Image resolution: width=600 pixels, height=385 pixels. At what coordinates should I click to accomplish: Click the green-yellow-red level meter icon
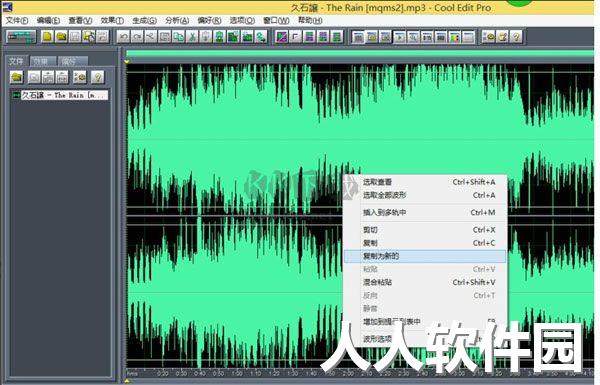pos(454,37)
